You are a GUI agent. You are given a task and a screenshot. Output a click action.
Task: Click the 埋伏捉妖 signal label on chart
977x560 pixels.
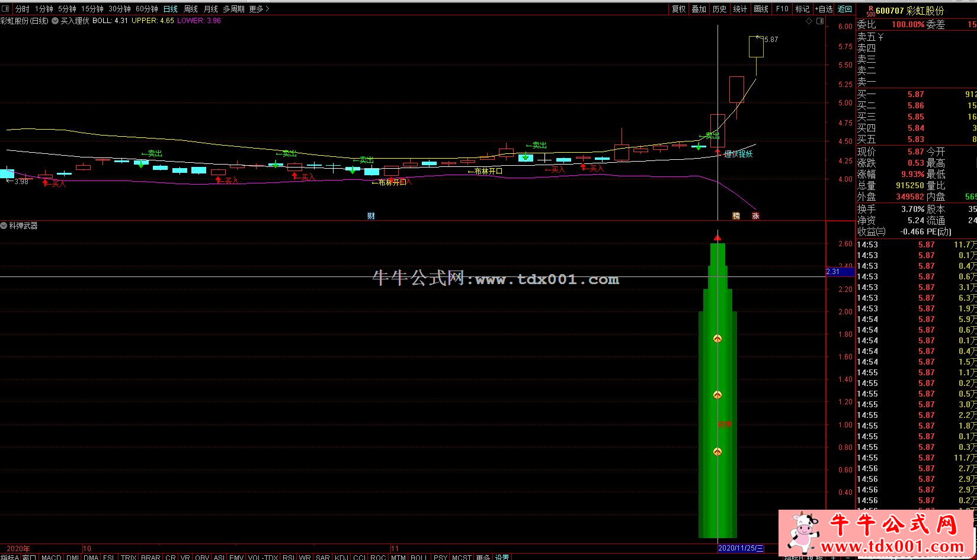pos(738,154)
